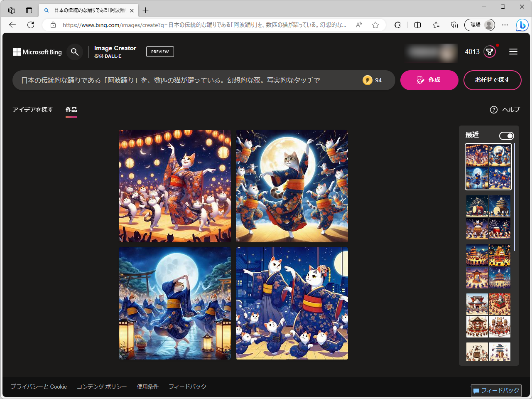
Task: Click the ヘルプ question-mark icon
Action: tap(494, 110)
